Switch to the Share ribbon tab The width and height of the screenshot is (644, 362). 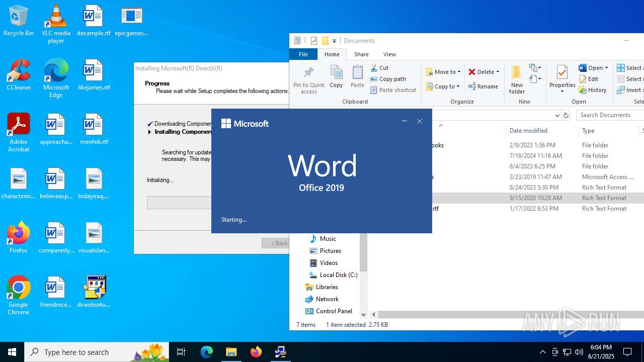coord(361,54)
